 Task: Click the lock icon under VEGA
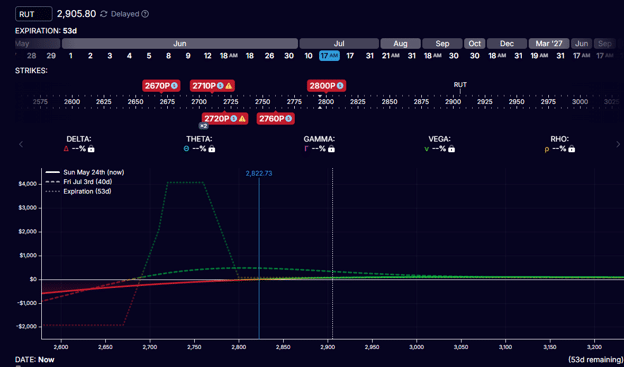tap(451, 149)
